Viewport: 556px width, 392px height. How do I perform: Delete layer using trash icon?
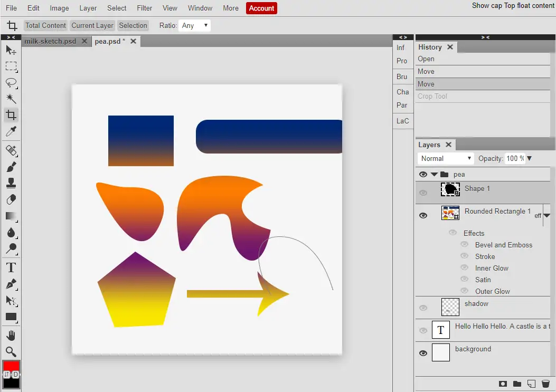pos(545,384)
